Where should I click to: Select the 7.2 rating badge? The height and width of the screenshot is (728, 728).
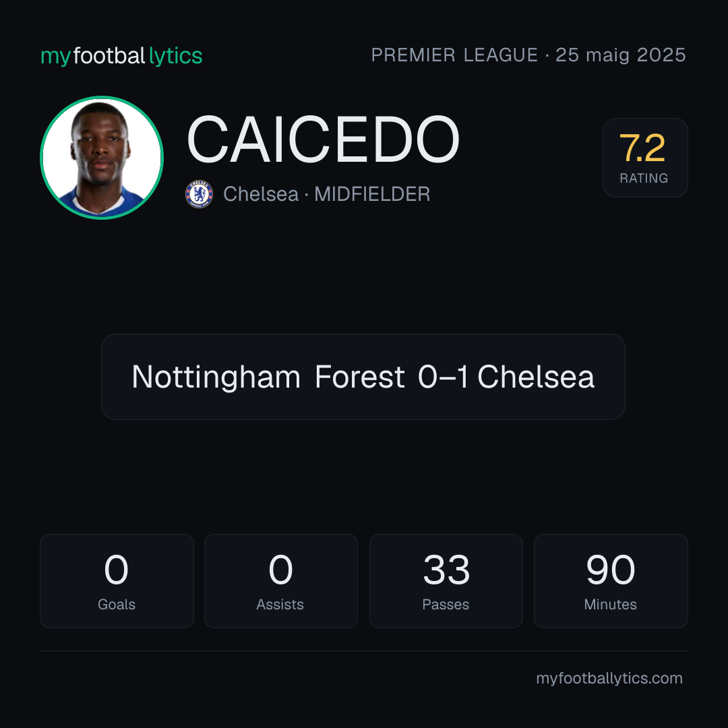click(645, 158)
